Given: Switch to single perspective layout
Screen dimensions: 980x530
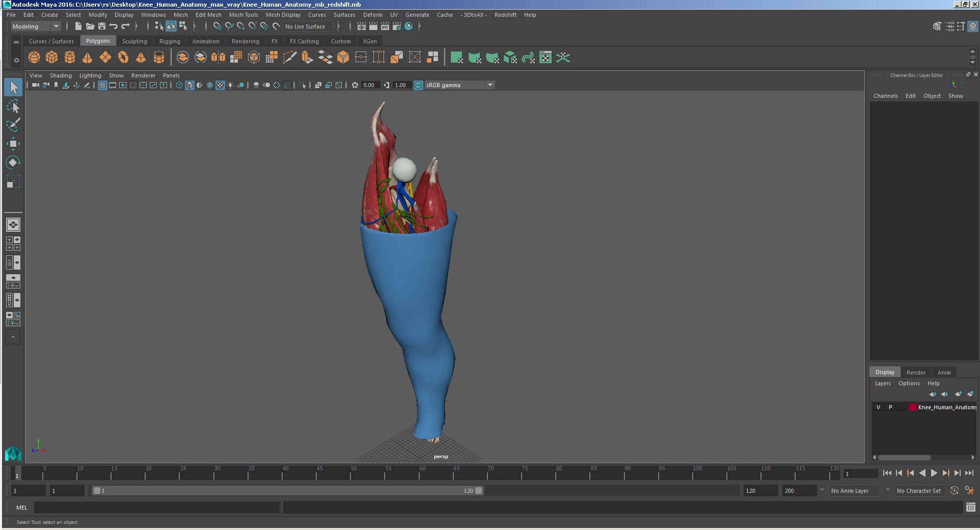Looking at the screenshot, I should [x=13, y=225].
